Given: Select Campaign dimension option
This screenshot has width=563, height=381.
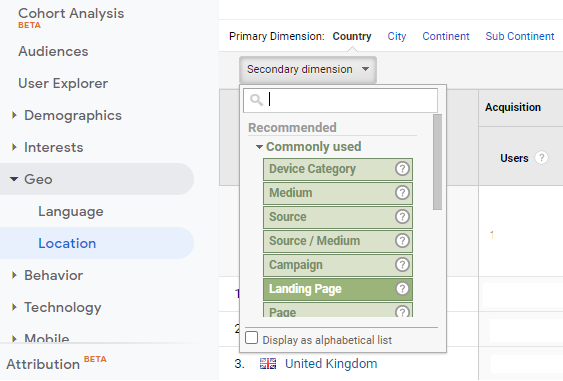Looking at the screenshot, I should tap(338, 265).
